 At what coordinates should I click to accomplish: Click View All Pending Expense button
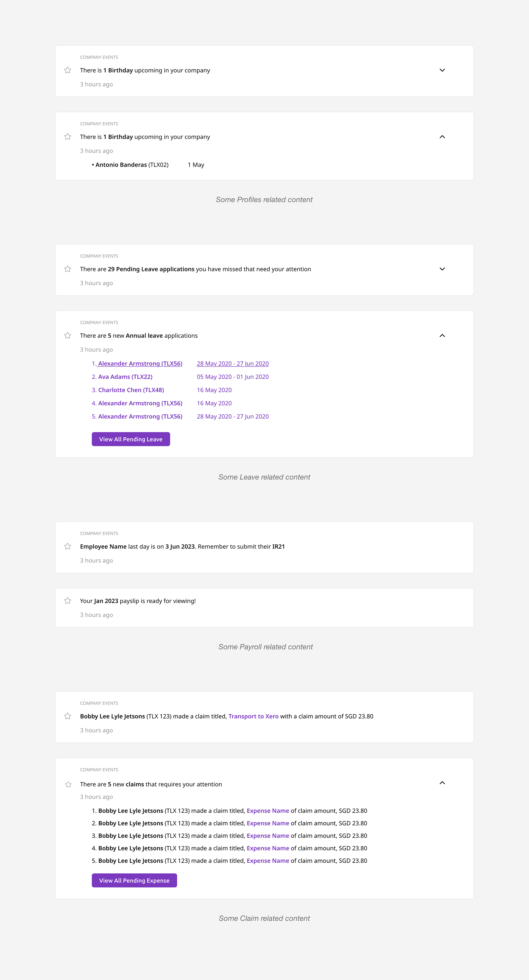(134, 880)
